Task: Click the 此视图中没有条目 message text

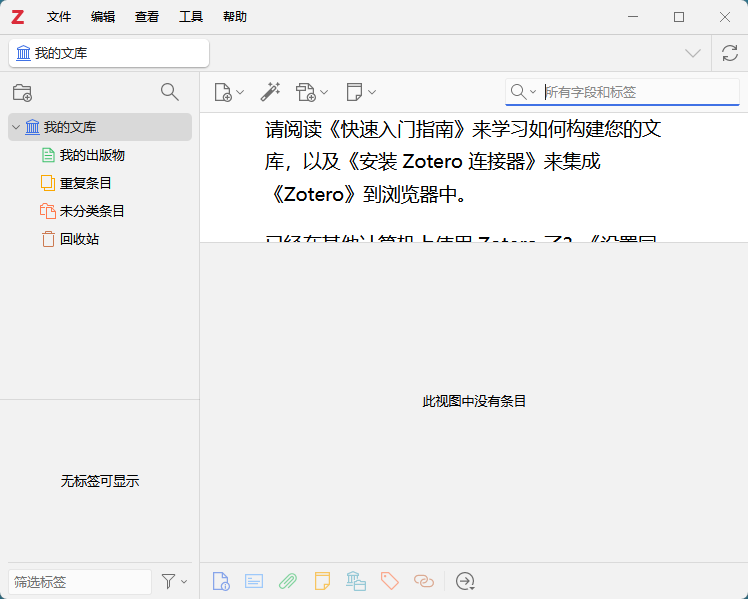Action: (474, 402)
